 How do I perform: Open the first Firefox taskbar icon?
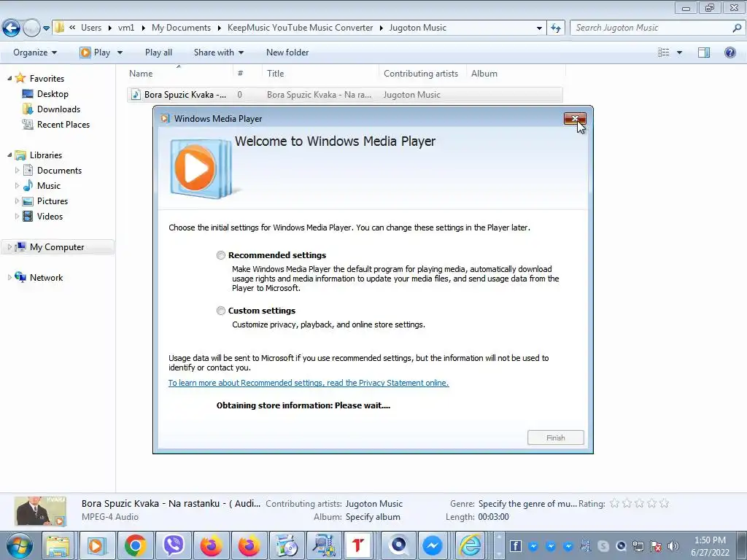click(211, 545)
